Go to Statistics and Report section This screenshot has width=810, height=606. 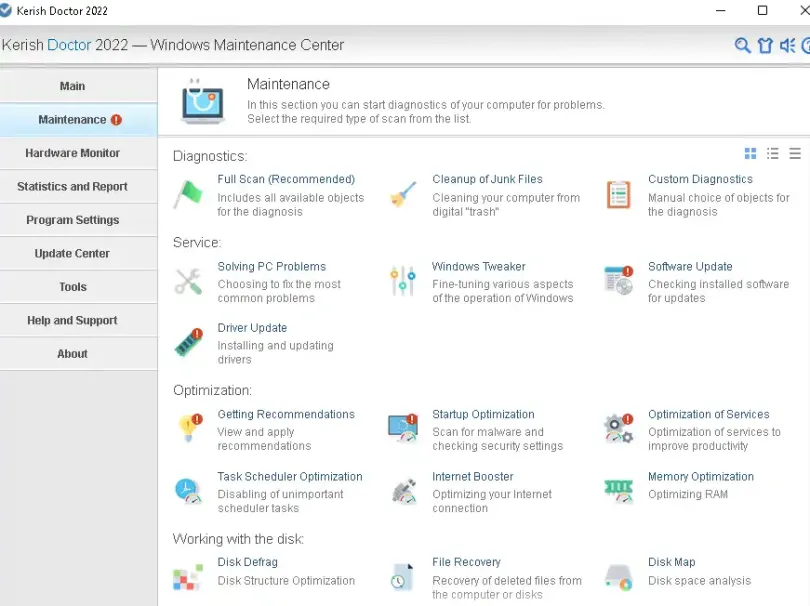(x=73, y=186)
